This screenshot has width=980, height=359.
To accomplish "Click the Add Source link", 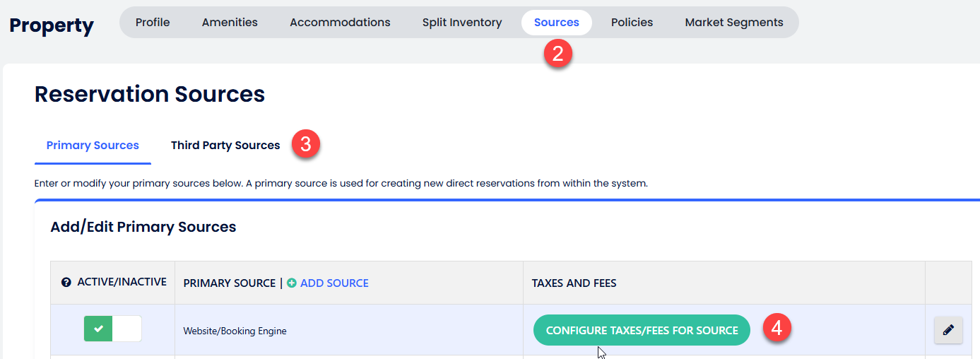I will pos(334,283).
